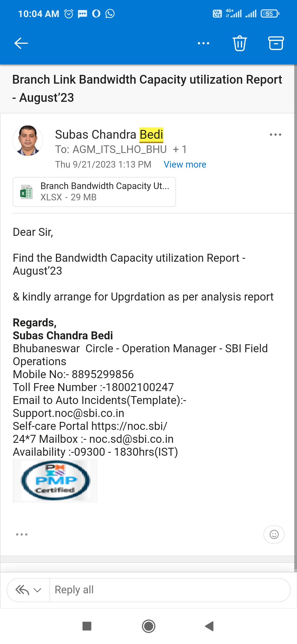This screenshot has width=297, height=644.
Task: Expand reply options chevron
Action: coord(37,590)
